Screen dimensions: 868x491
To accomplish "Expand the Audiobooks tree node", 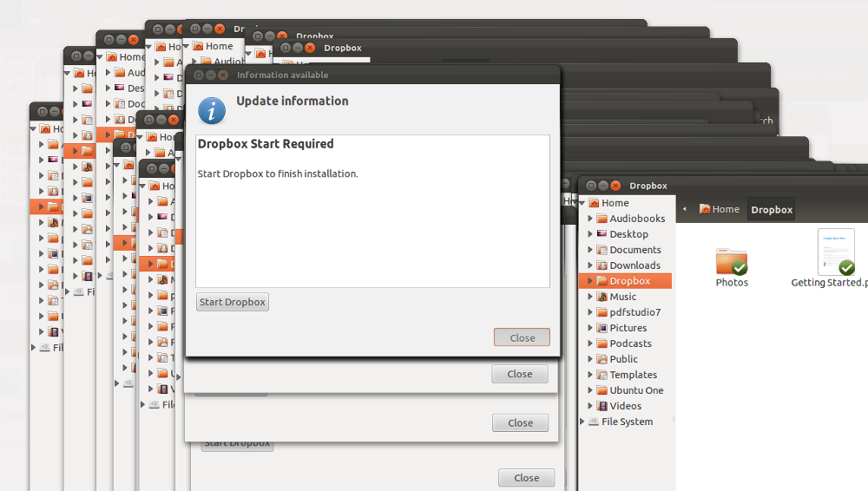I will pyautogui.click(x=590, y=219).
